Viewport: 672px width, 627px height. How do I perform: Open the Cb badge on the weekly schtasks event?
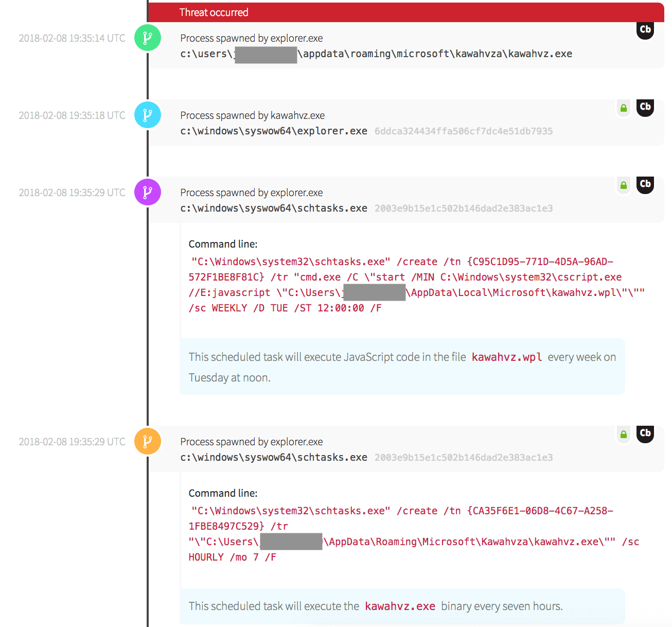(x=645, y=184)
